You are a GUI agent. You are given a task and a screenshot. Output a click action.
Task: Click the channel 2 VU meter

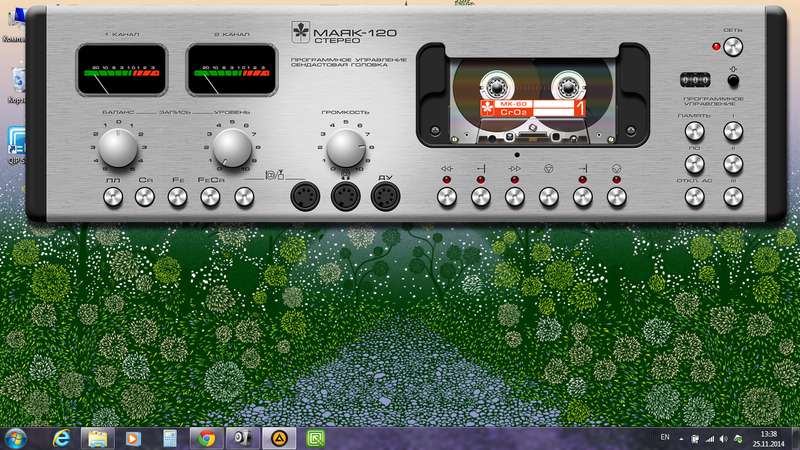(232, 70)
